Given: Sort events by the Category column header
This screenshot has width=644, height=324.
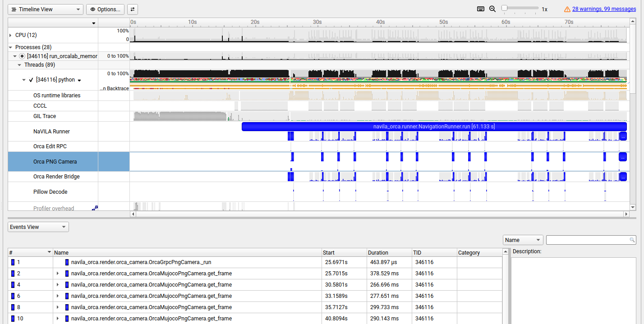Looking at the screenshot, I should (x=479, y=252).
